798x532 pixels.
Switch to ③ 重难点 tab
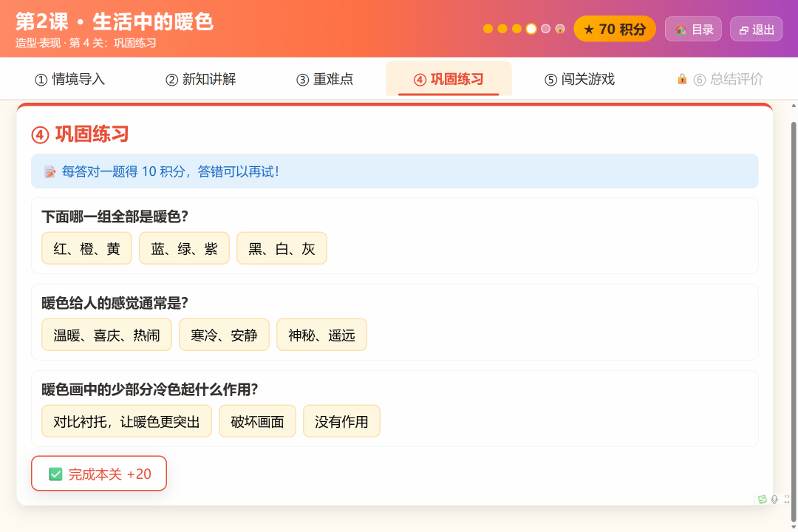324,79
